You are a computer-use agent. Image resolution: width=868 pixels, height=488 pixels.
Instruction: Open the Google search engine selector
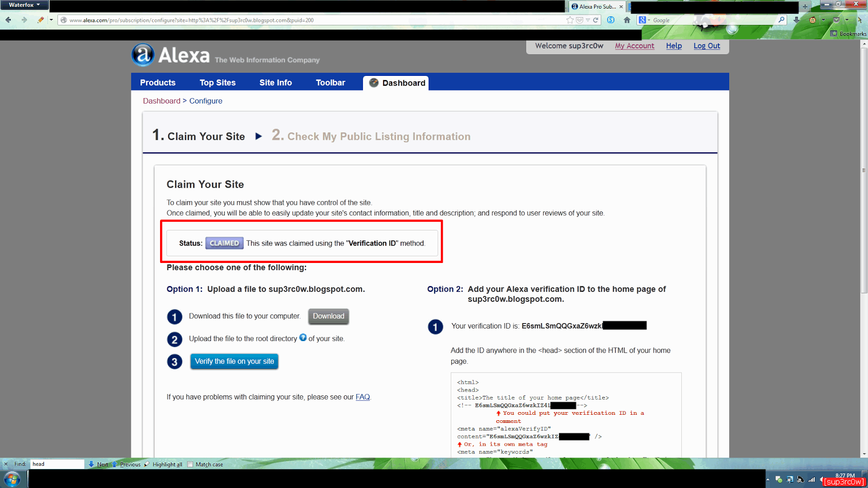tap(644, 20)
